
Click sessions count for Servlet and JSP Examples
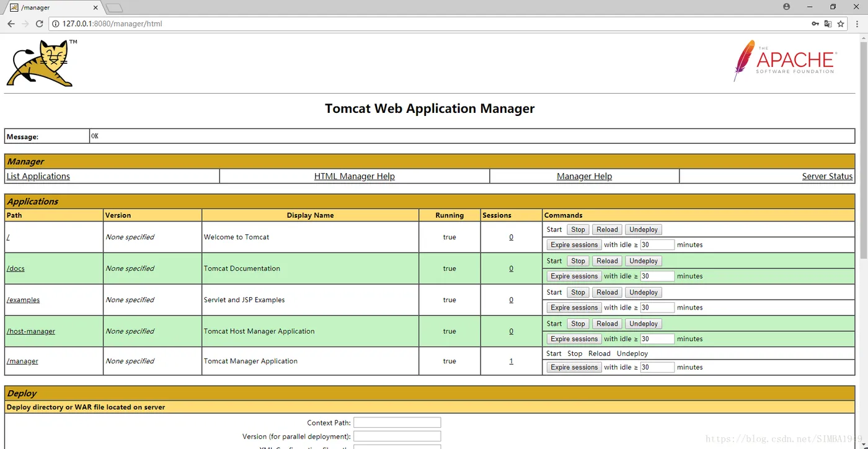point(511,300)
